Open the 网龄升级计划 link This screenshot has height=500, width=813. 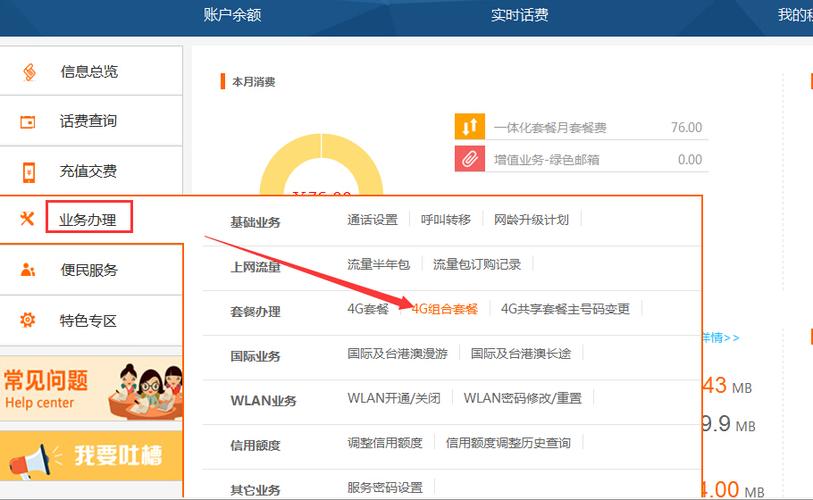click(x=531, y=220)
